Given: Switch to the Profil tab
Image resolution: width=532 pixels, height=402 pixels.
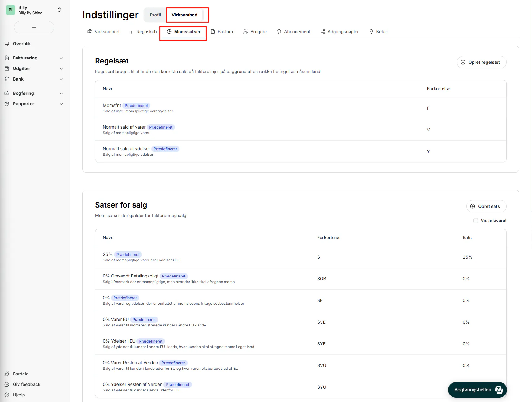Looking at the screenshot, I should [155, 15].
